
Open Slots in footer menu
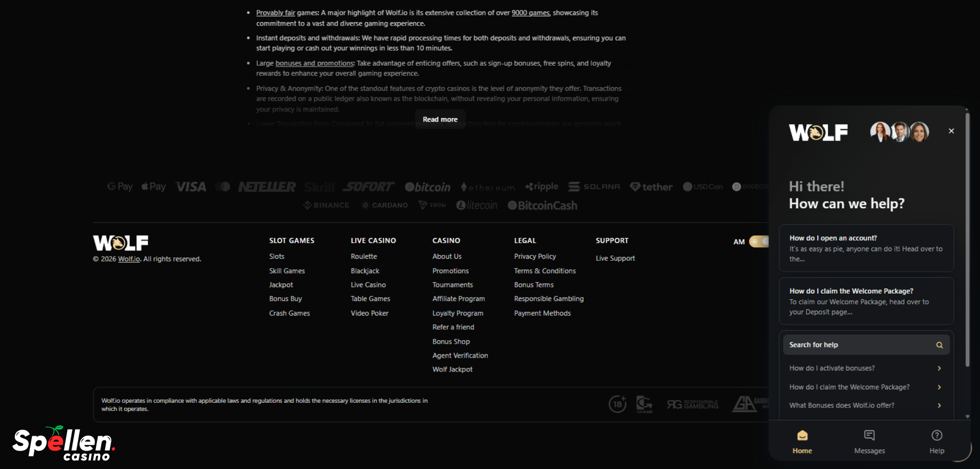tap(277, 257)
